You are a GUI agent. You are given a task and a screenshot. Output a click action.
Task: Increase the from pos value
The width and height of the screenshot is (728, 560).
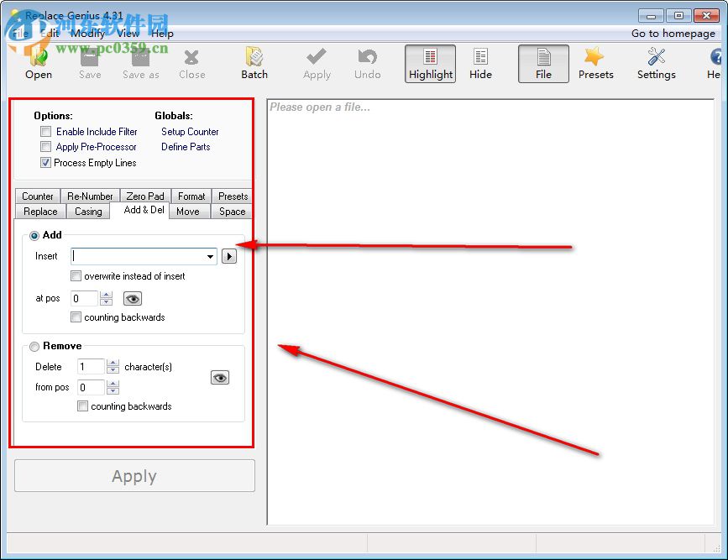(113, 383)
